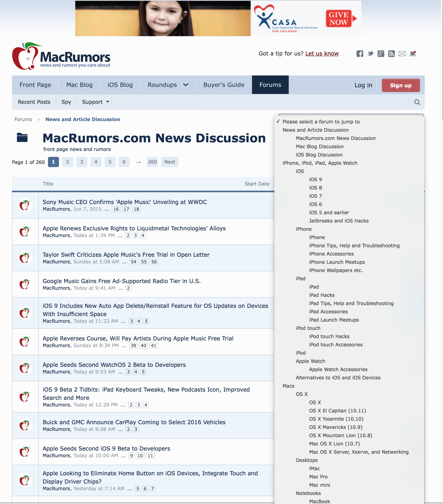Open the MacRumors Twitter icon

(x=370, y=53)
